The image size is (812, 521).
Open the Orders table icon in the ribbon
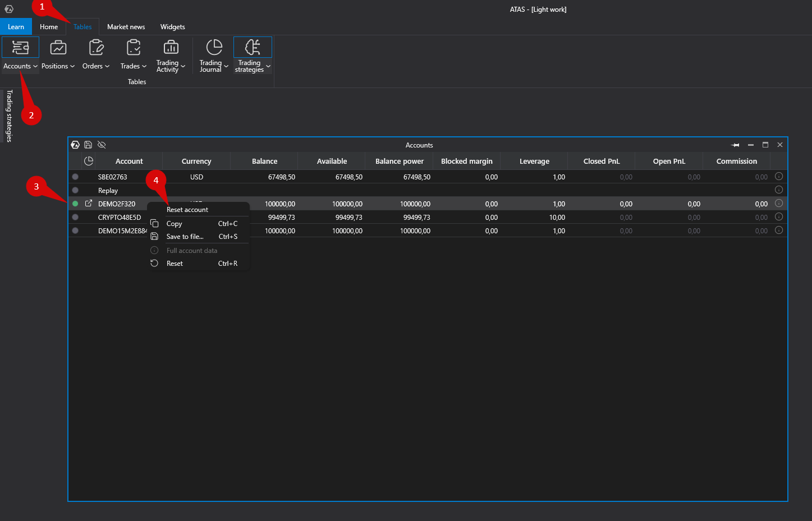[x=96, y=48]
